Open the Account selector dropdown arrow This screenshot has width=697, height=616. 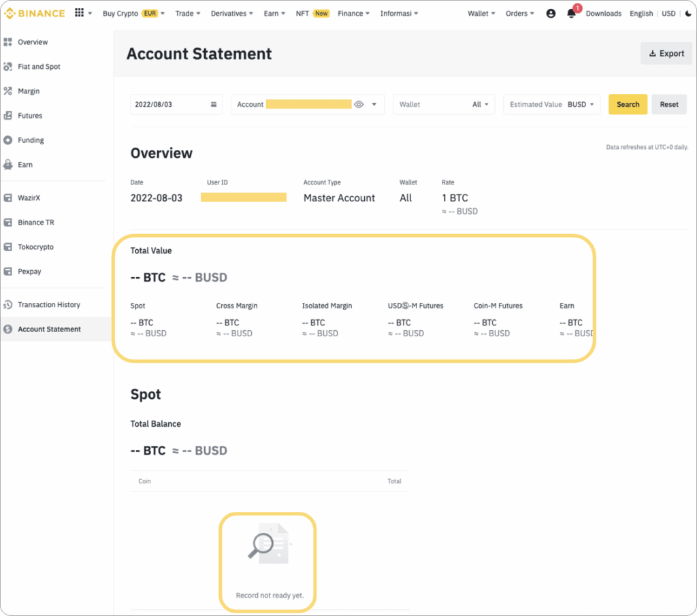coord(374,104)
